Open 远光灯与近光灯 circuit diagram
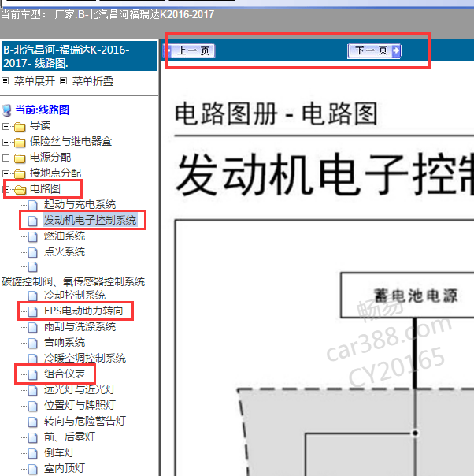This screenshot has width=474, height=476. pyautogui.click(x=80, y=390)
